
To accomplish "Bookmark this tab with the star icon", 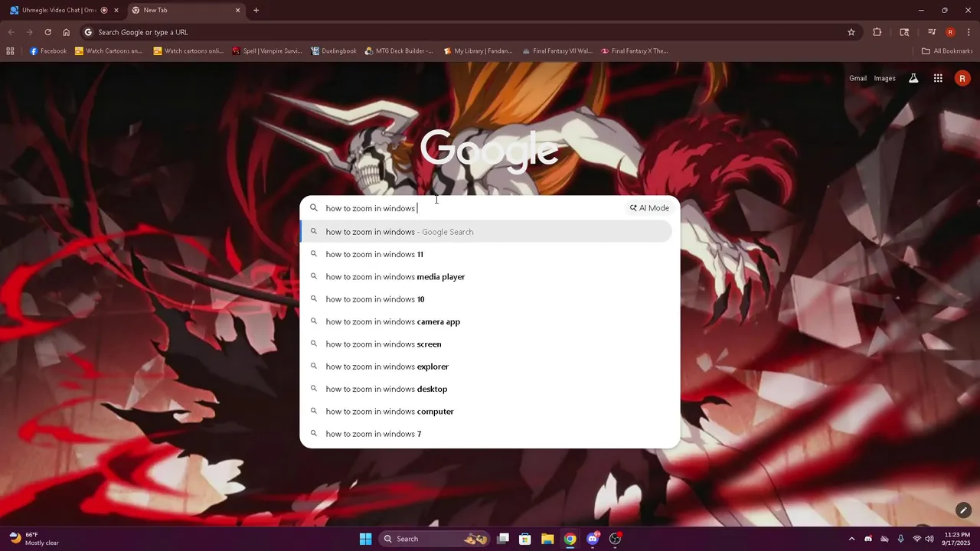I will coord(851,32).
